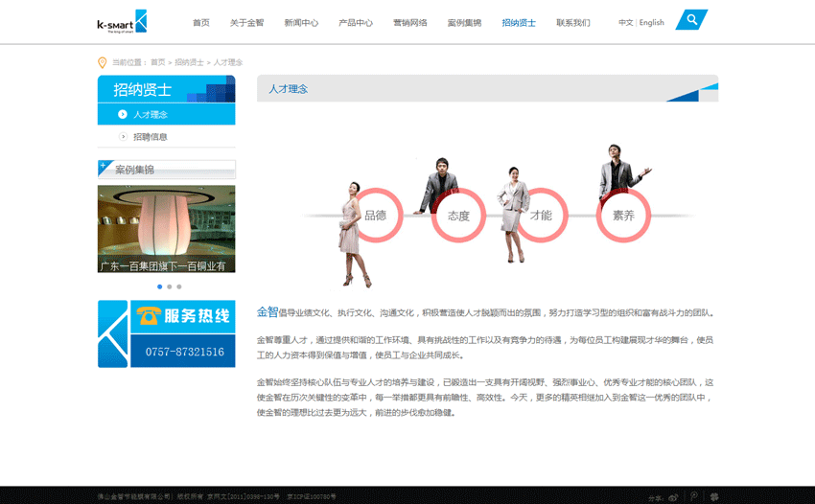Click the arrow icon next to 招聘信息

(123, 137)
